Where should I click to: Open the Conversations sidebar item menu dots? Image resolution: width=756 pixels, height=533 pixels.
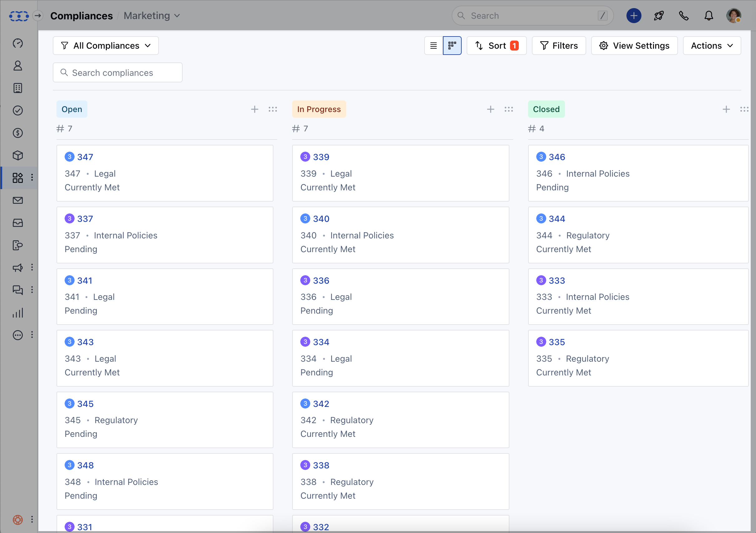[32, 290]
